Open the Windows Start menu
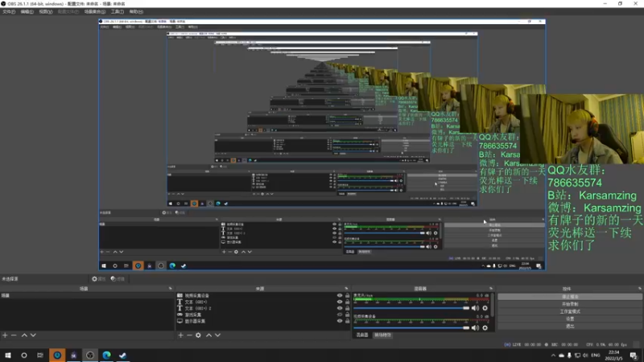Image resolution: width=644 pixels, height=362 pixels. tap(8, 356)
